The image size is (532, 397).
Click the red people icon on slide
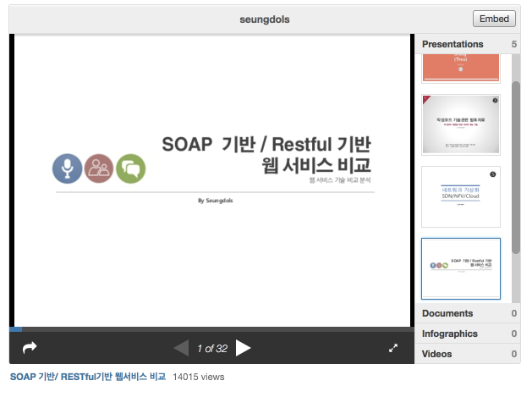click(x=99, y=168)
